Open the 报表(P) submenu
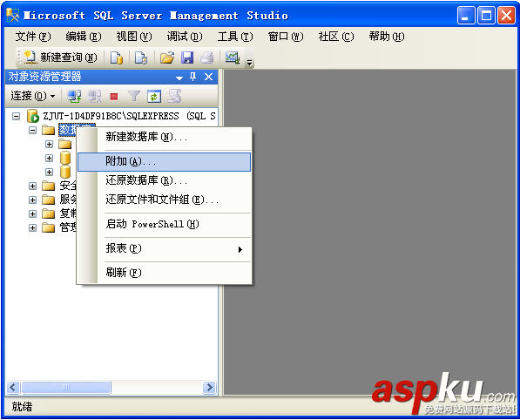 [x=164, y=249]
